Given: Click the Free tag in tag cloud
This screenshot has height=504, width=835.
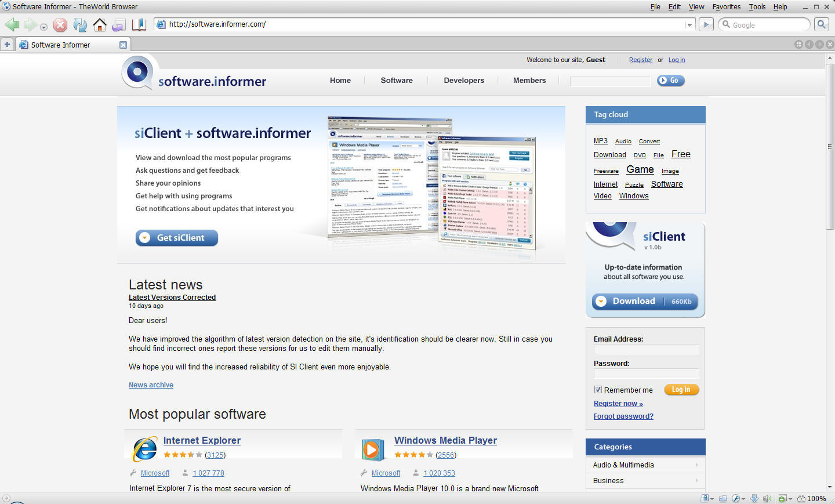Looking at the screenshot, I should [681, 154].
